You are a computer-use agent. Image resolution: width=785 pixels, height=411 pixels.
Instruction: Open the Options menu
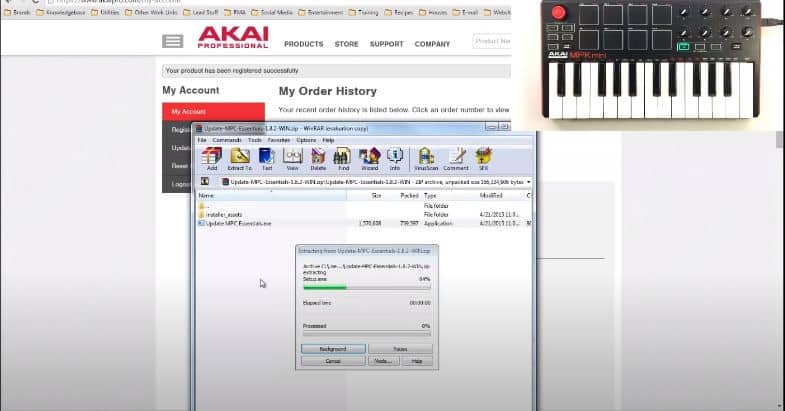click(x=306, y=140)
